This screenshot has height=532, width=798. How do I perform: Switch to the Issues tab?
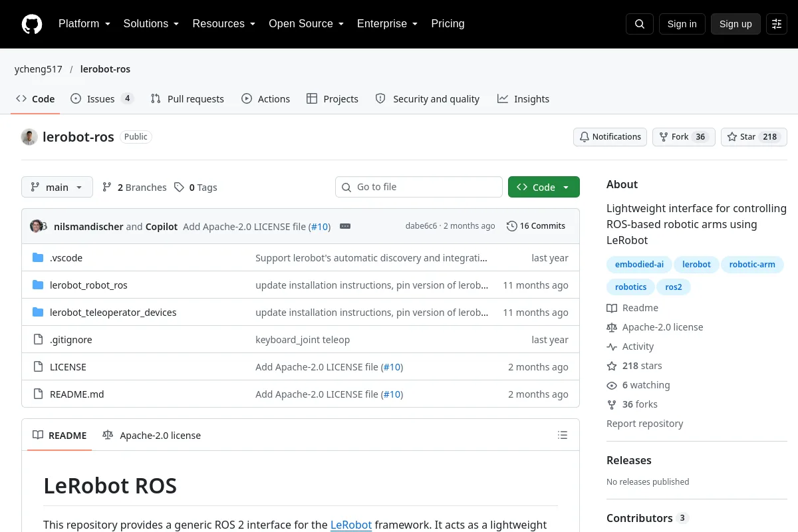click(x=102, y=99)
